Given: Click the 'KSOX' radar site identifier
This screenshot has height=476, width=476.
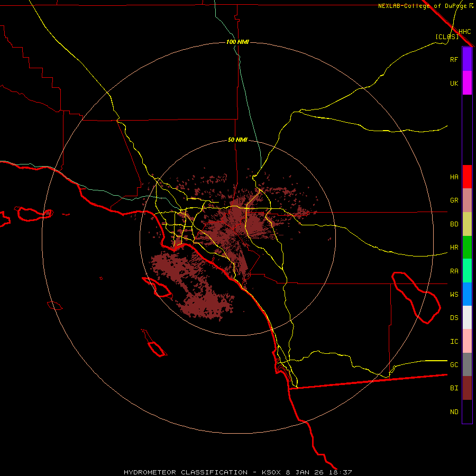Looking at the screenshot, I should click(272, 472).
